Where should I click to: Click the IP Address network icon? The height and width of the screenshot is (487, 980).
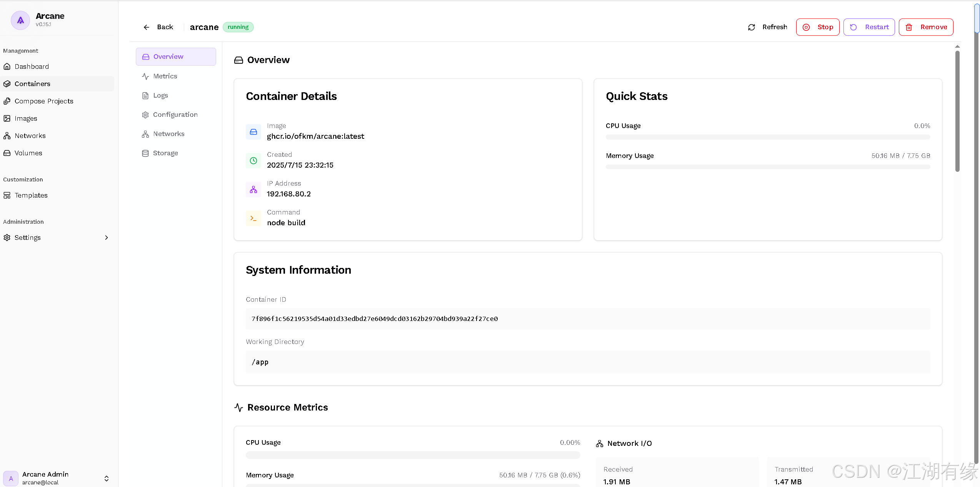(253, 189)
